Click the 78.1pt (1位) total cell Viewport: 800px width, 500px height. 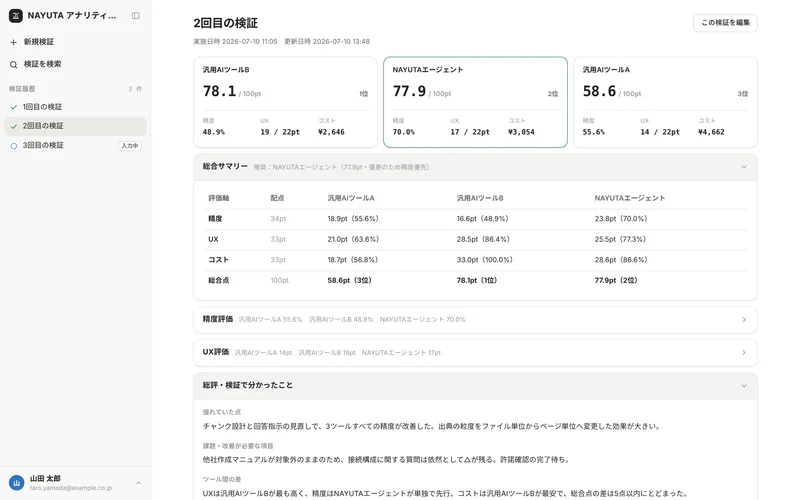[x=477, y=281]
